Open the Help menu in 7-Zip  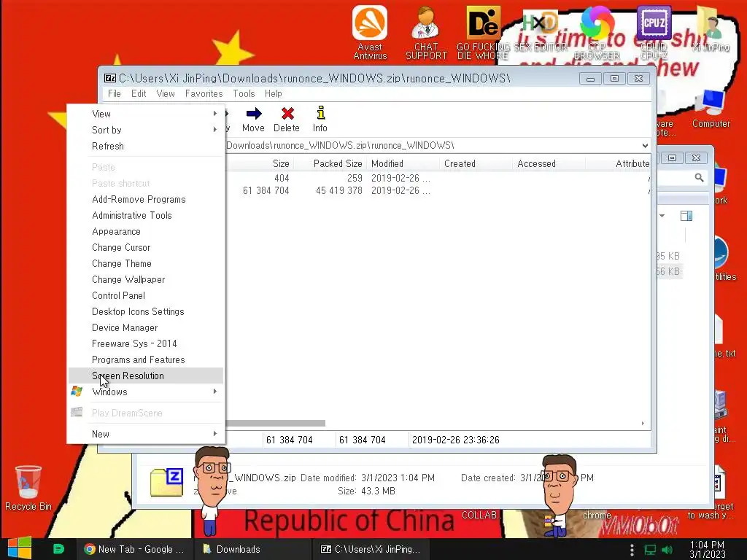[x=274, y=93]
